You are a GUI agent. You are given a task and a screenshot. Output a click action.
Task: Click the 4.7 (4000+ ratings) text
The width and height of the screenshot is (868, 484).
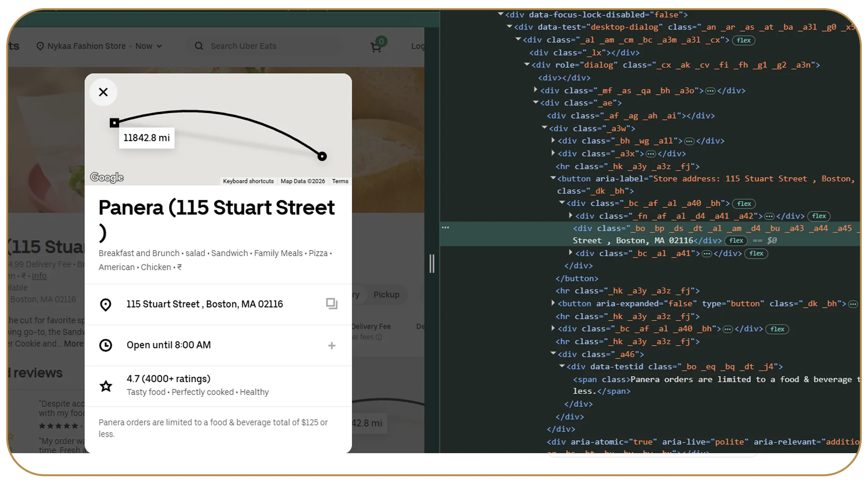tap(168, 379)
